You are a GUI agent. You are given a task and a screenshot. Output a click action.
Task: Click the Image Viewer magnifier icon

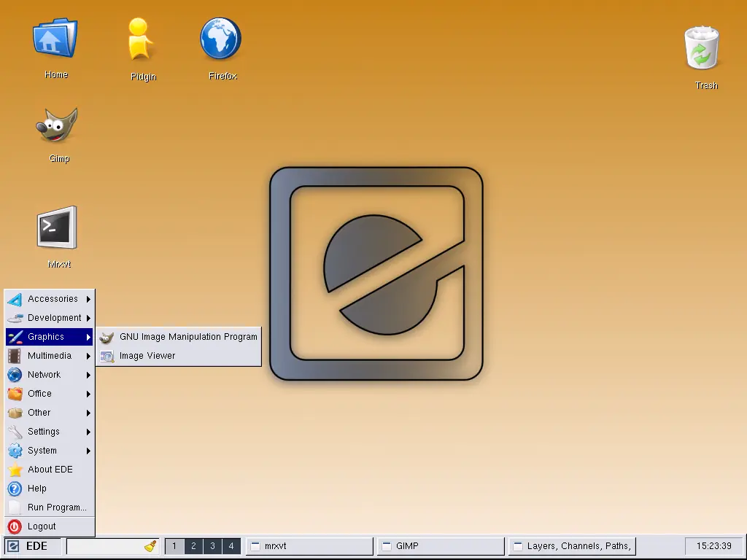[107, 356]
